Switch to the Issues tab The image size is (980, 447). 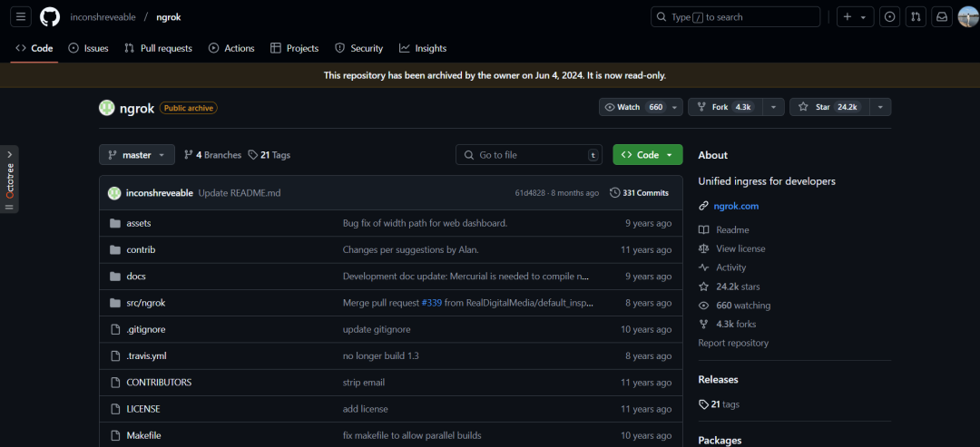(x=88, y=48)
